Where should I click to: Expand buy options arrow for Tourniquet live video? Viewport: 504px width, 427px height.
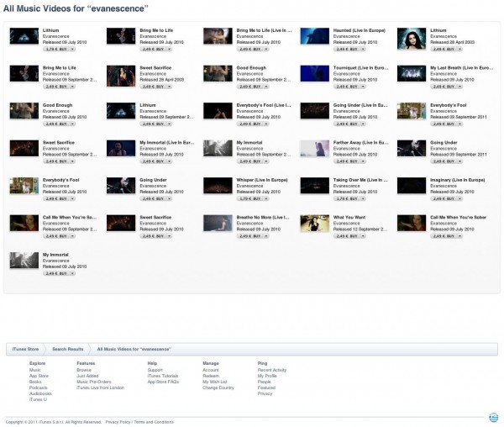pos(363,87)
